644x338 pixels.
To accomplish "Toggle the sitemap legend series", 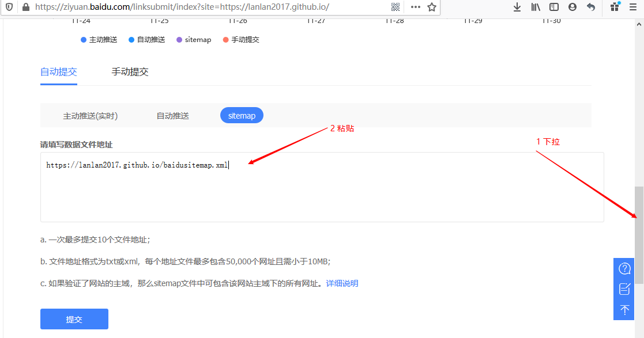I will tap(194, 40).
